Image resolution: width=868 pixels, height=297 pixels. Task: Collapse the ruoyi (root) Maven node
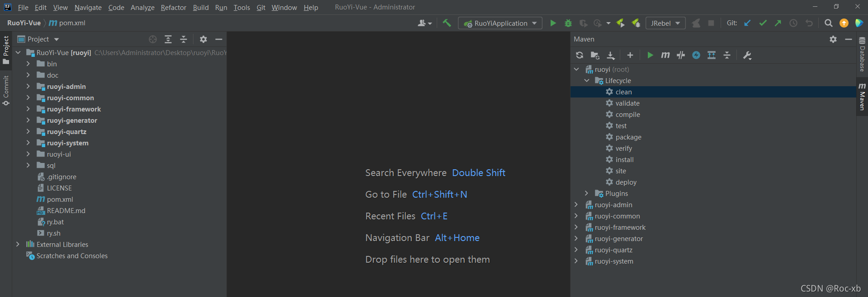click(576, 69)
